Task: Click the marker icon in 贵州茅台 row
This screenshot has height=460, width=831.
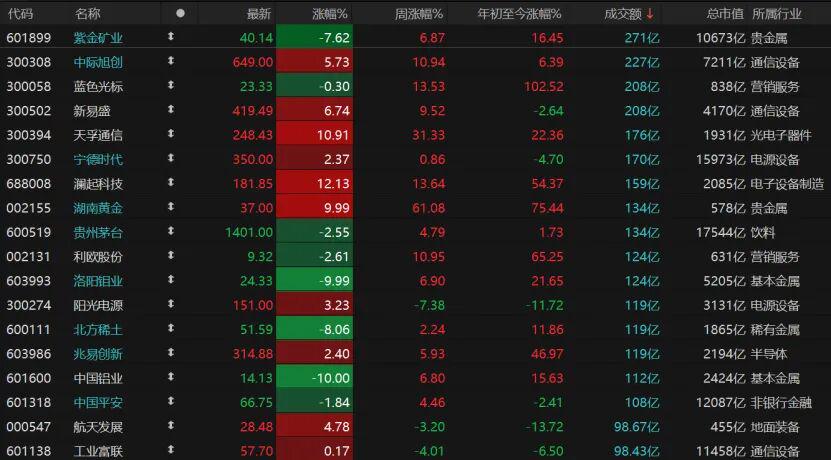Action: 171,232
